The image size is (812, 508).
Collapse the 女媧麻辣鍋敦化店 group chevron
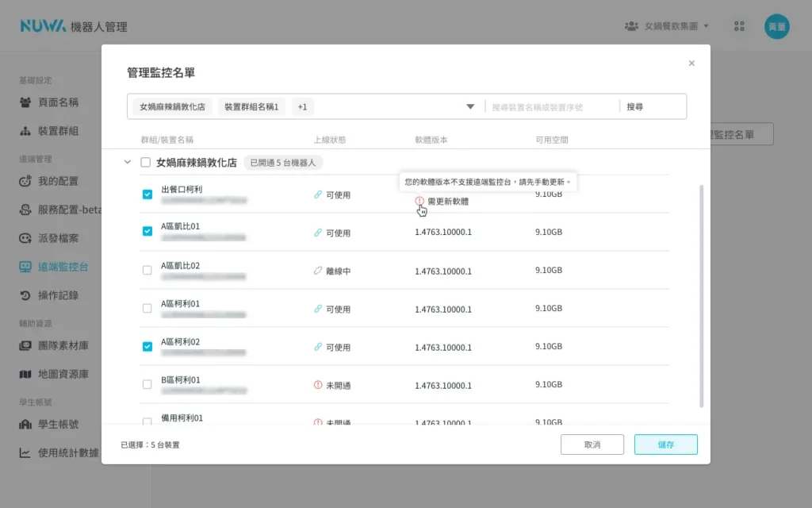[x=128, y=162]
